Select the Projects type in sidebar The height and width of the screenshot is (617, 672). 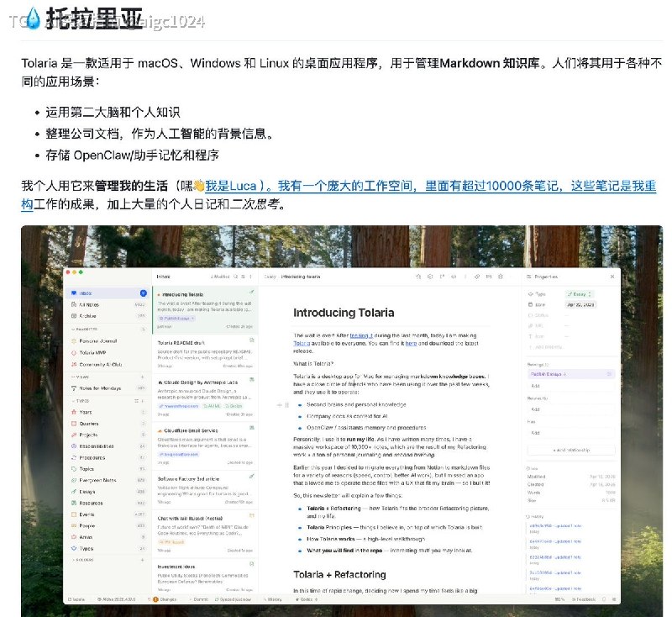(x=109, y=435)
